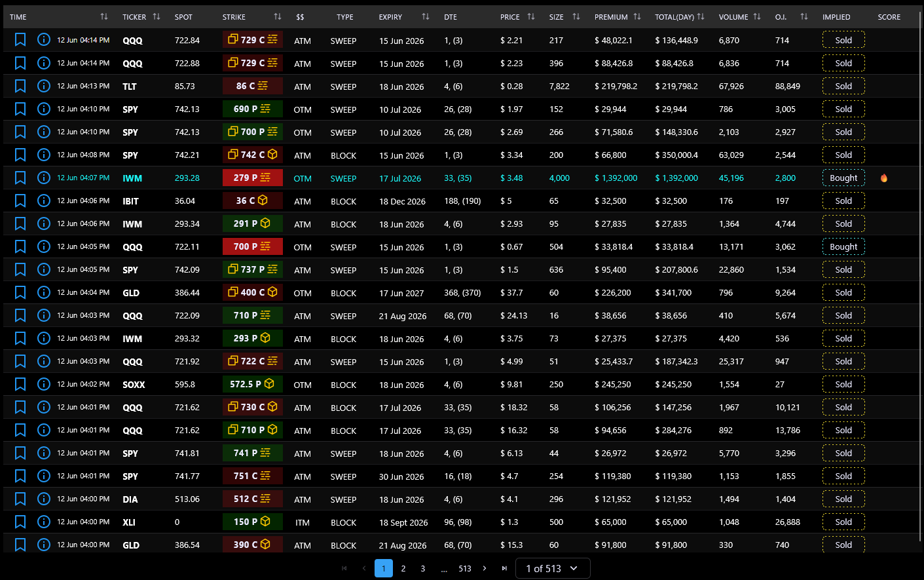Click the TLT ticker cell
The height and width of the screenshot is (580, 924).
coord(130,87)
